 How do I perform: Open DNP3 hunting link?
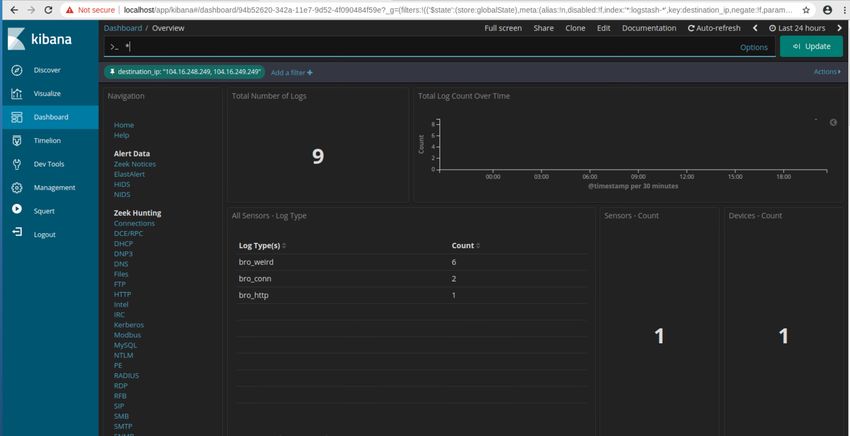(123, 254)
